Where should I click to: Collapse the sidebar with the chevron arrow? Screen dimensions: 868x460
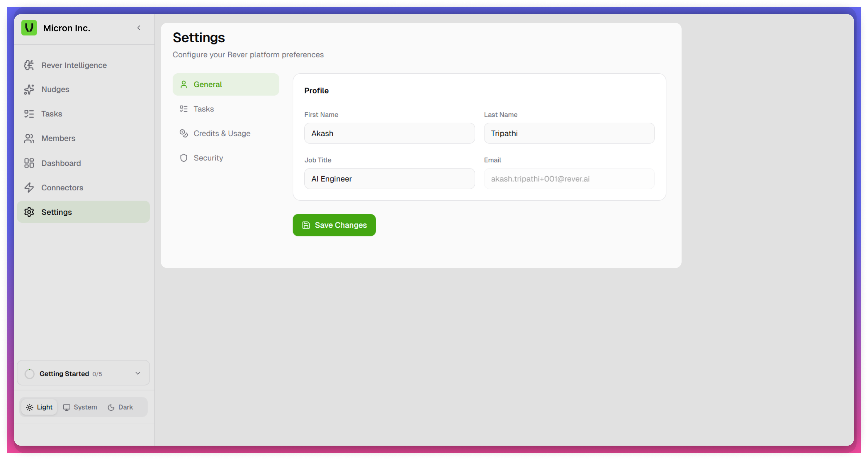(x=139, y=28)
